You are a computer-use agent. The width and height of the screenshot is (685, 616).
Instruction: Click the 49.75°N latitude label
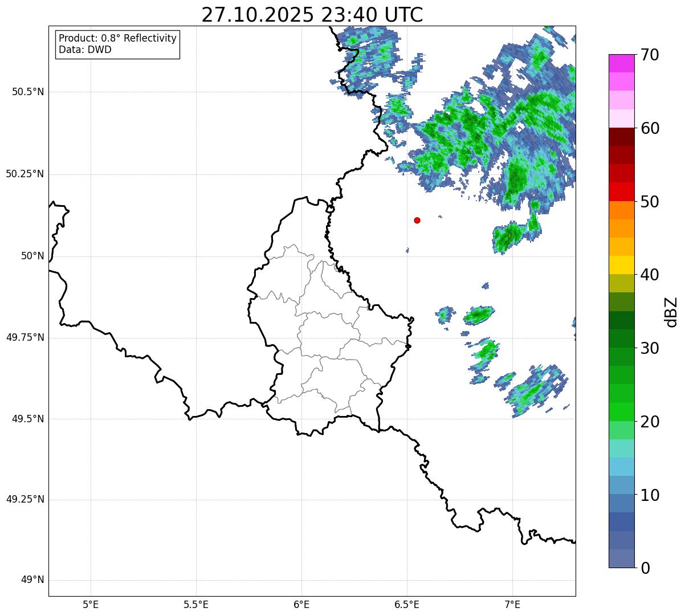point(25,337)
